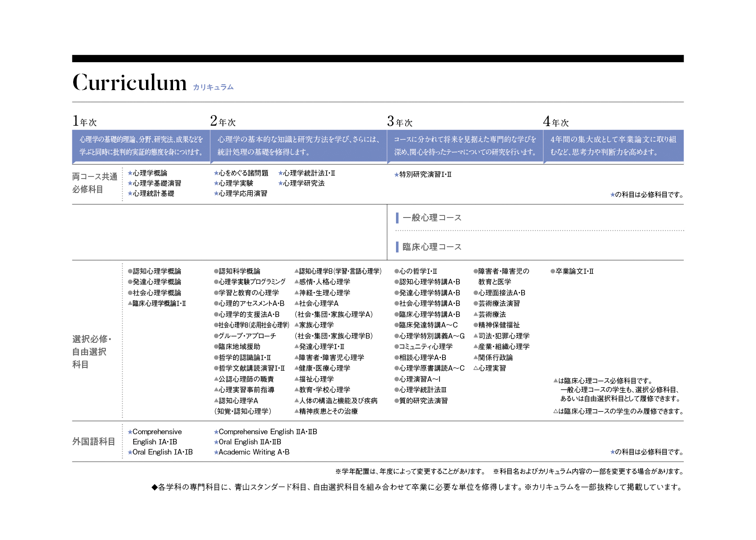Click 認知心理学特講A·B course

(427, 282)
